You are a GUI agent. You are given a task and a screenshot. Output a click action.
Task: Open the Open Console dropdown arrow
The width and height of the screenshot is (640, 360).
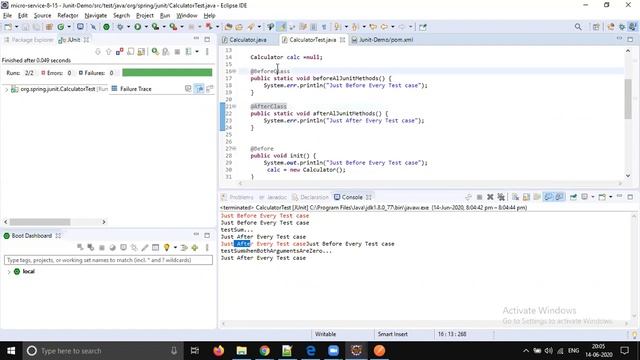click(x=611, y=197)
